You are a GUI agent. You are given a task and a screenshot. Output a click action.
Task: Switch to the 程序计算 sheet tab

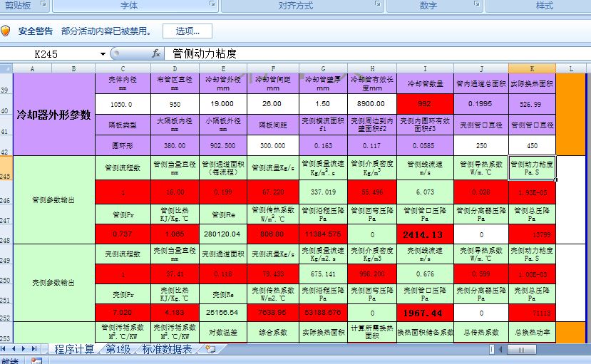pos(74,349)
